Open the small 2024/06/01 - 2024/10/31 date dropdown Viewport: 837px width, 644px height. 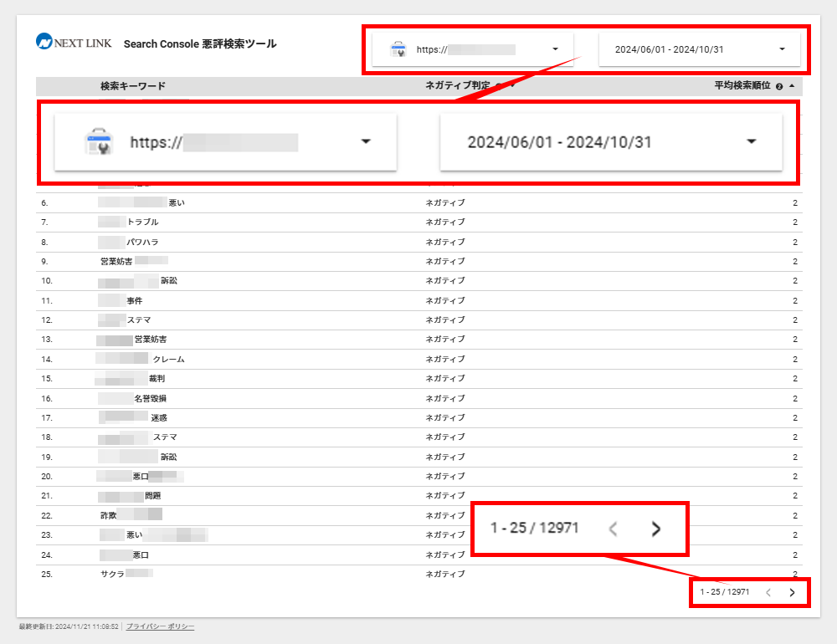(782, 49)
